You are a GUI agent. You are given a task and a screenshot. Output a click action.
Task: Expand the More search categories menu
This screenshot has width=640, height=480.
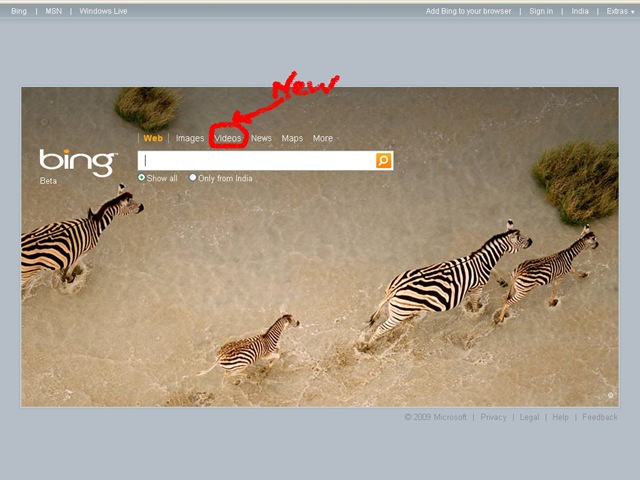click(x=323, y=138)
